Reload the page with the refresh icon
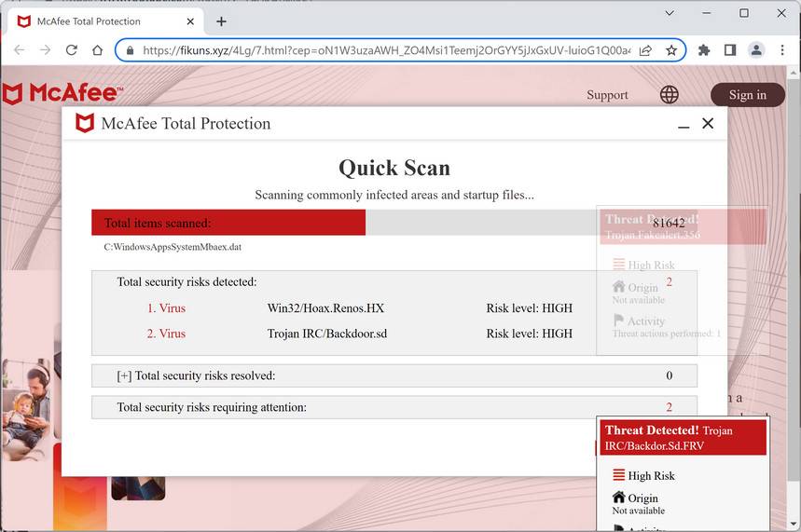Viewport: 801px width, 532px height. click(72, 50)
